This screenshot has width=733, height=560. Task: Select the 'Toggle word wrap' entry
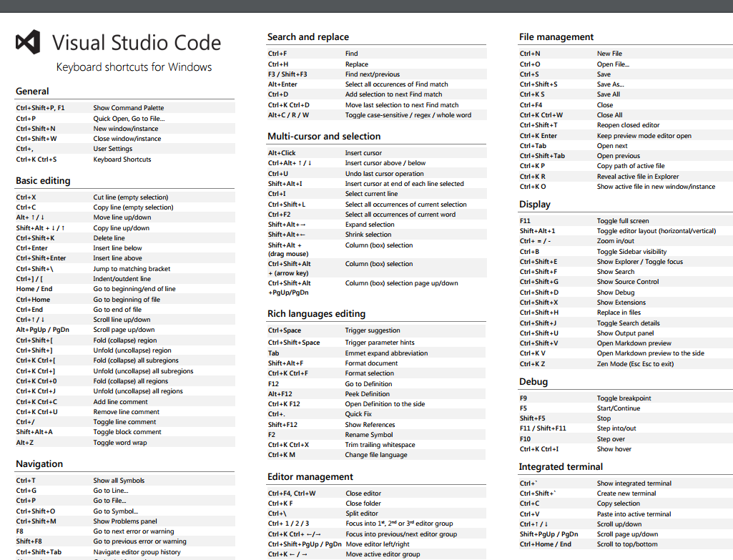click(x=120, y=443)
